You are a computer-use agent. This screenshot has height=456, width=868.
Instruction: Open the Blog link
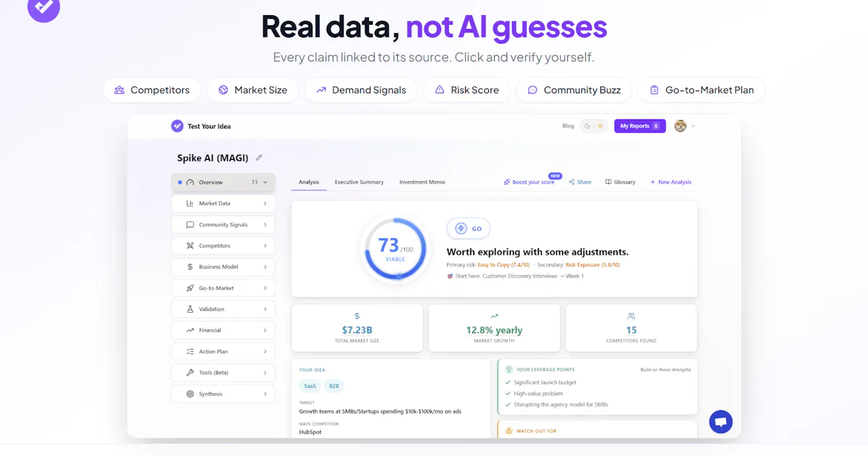pos(568,126)
